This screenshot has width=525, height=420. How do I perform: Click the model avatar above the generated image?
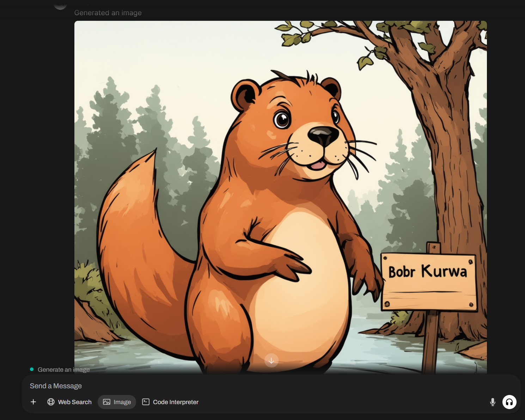tap(60, 4)
